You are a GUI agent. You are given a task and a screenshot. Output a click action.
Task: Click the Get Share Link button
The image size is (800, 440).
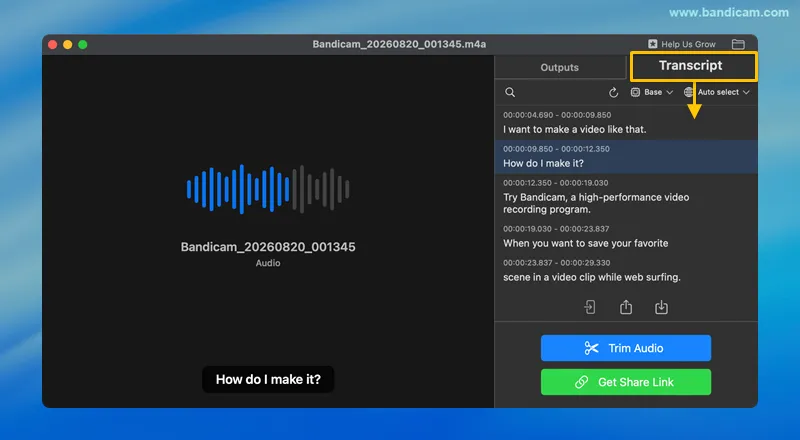click(626, 382)
